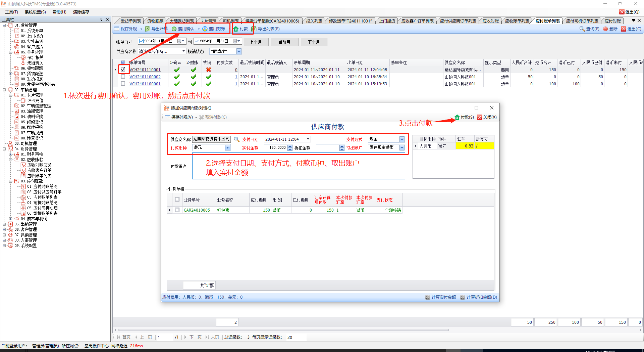Uncheck the VCH2401110001 row checkbox
Screen dimensions: 644x352
(123, 70)
